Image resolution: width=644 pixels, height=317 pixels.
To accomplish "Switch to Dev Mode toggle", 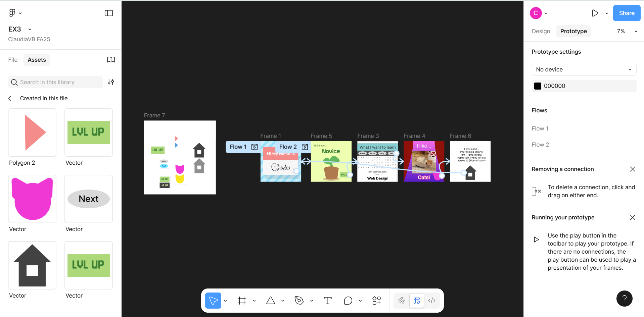I will click(x=432, y=301).
